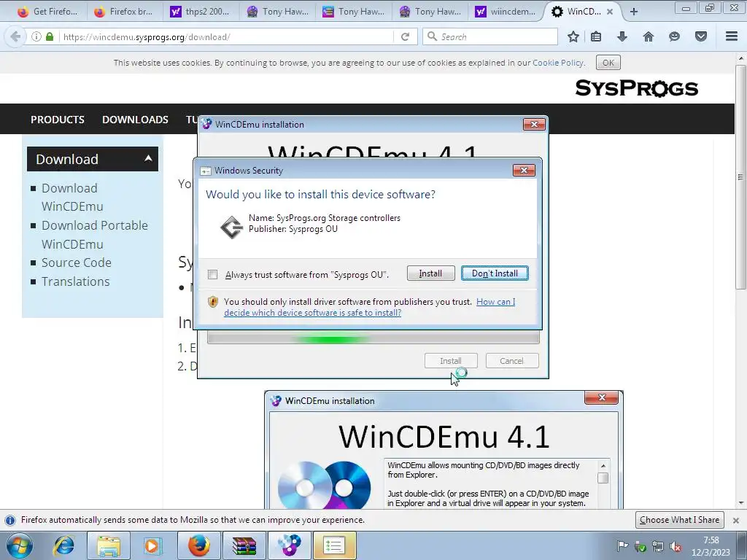
Task: Open Download Portable WinCDEmu sidebar link
Action: [x=94, y=234]
